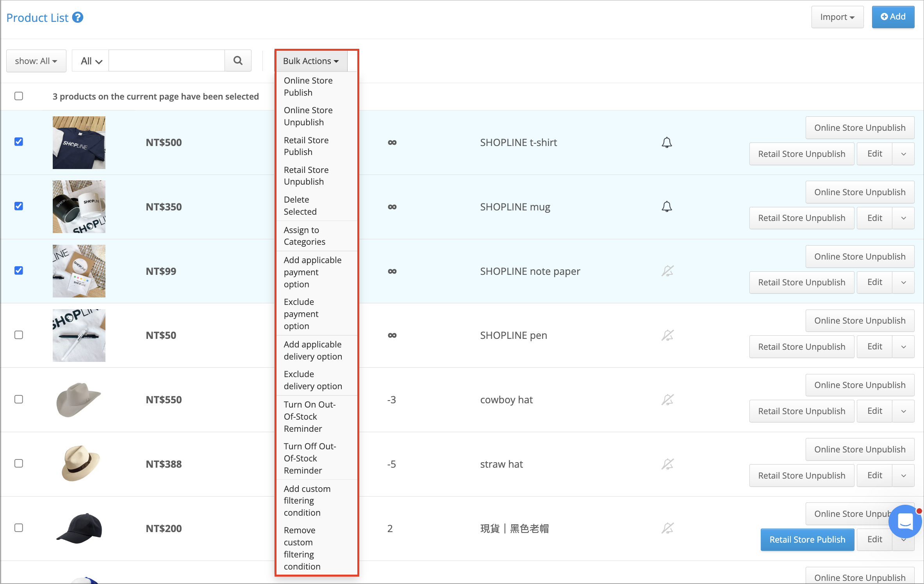Select Delete Selected in the menu

pyautogui.click(x=317, y=206)
